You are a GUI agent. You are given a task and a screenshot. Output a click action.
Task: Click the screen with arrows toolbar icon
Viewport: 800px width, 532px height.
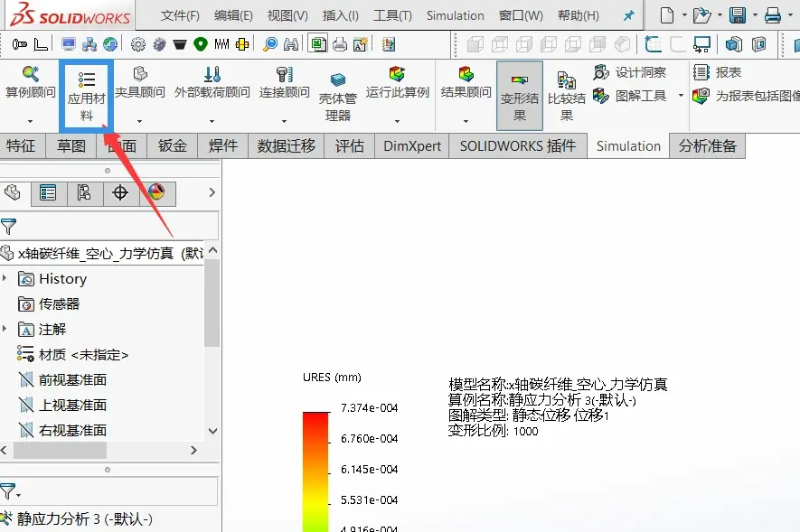pos(702,44)
